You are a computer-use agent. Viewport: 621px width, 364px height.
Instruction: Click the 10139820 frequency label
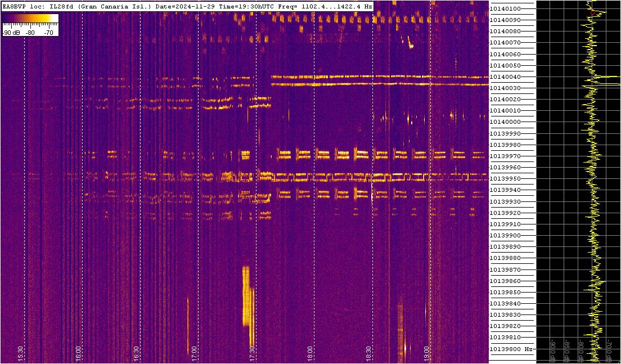[x=505, y=326]
